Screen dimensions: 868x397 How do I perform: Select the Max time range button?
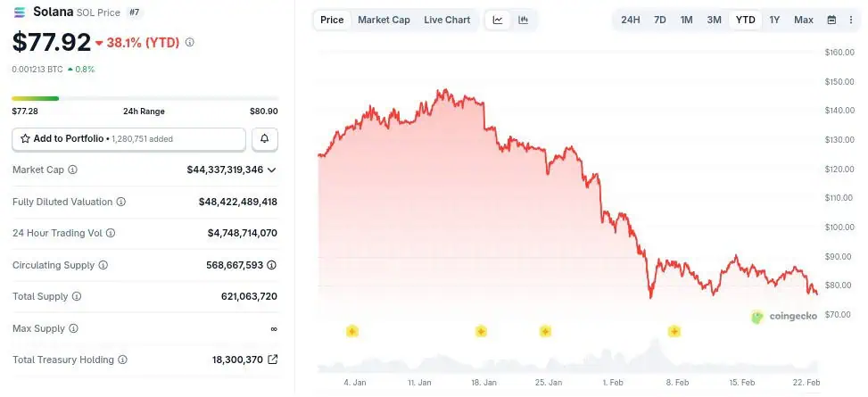point(803,20)
